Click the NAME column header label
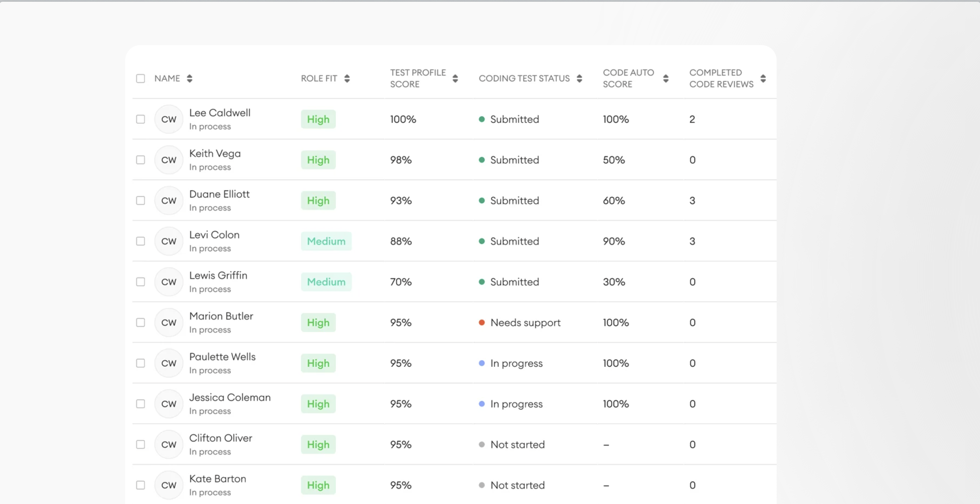980x504 pixels. tap(167, 78)
